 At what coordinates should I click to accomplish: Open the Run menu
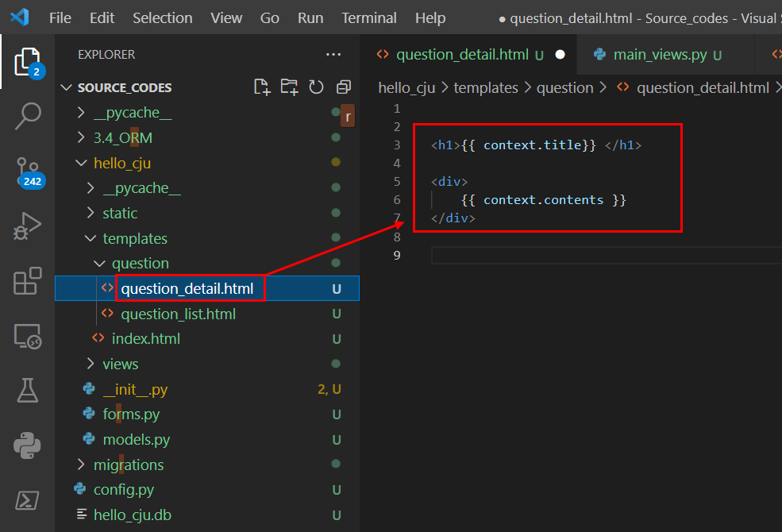[x=310, y=18]
